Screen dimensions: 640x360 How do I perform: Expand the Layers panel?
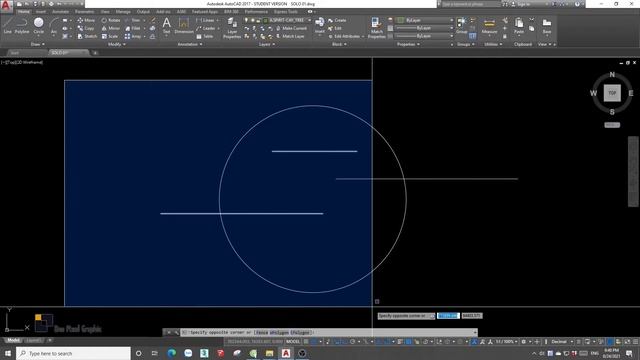267,44
